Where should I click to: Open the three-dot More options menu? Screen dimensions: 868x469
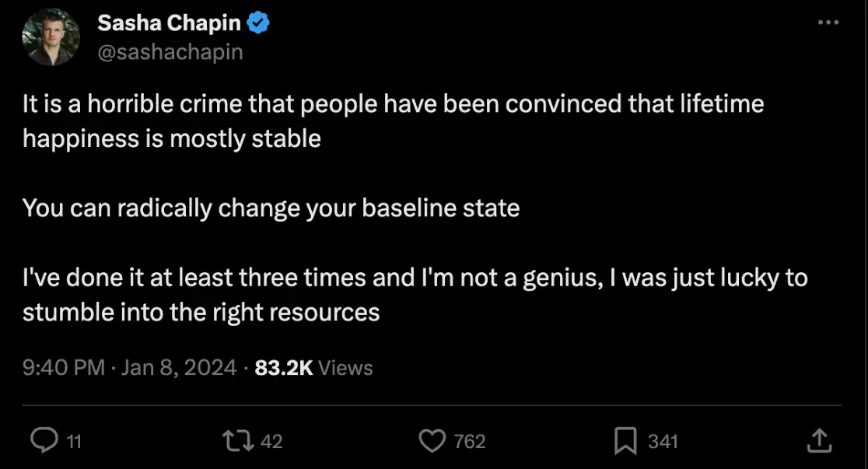tap(829, 24)
